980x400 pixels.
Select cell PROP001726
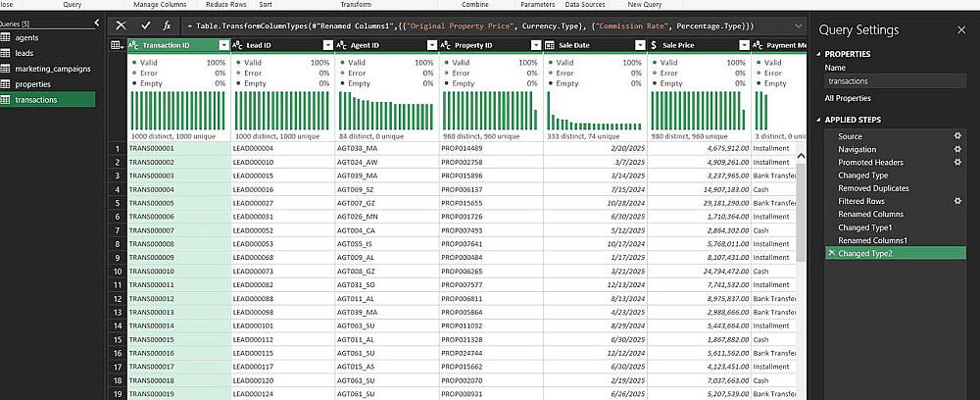(x=491, y=217)
